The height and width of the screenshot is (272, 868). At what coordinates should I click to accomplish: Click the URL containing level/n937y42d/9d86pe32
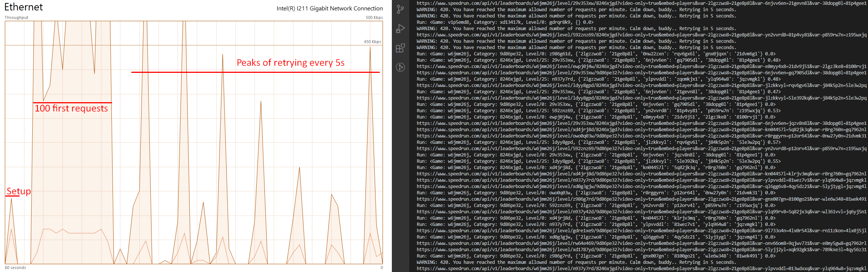click(x=642, y=212)
